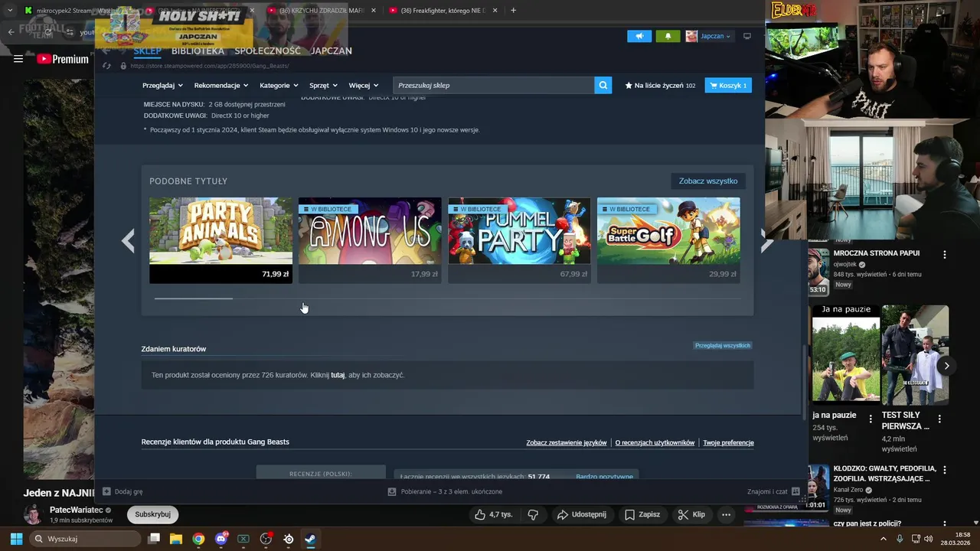Viewport: 980px width, 551px height.
Task: Open the Steam announcements megaphone icon
Action: coord(639,36)
